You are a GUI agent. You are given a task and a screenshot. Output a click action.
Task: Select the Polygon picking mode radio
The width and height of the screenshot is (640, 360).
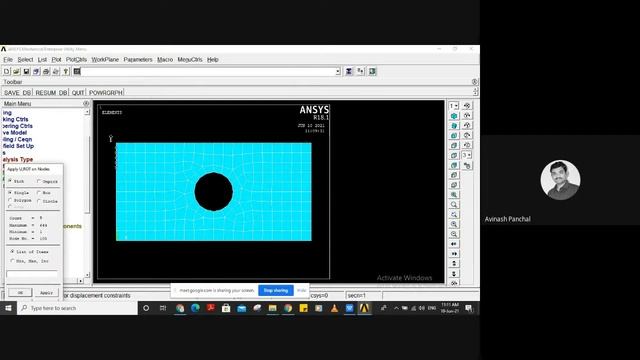tap(11, 200)
